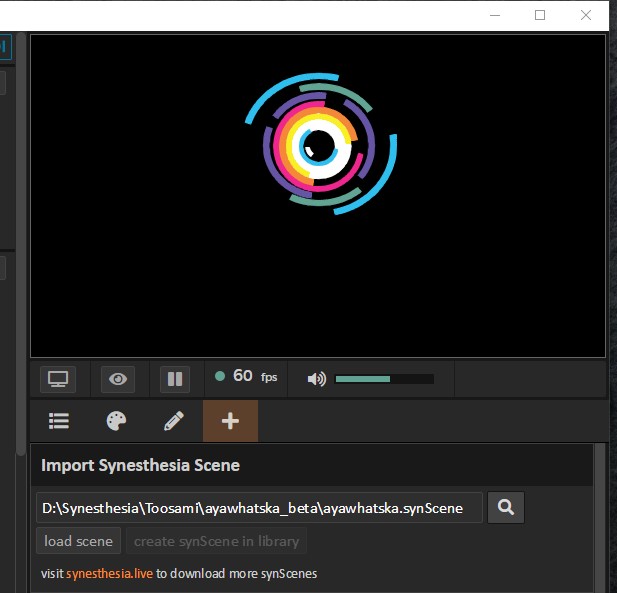Click the circular visual in preview
The height and width of the screenshot is (593, 617).
click(320, 145)
